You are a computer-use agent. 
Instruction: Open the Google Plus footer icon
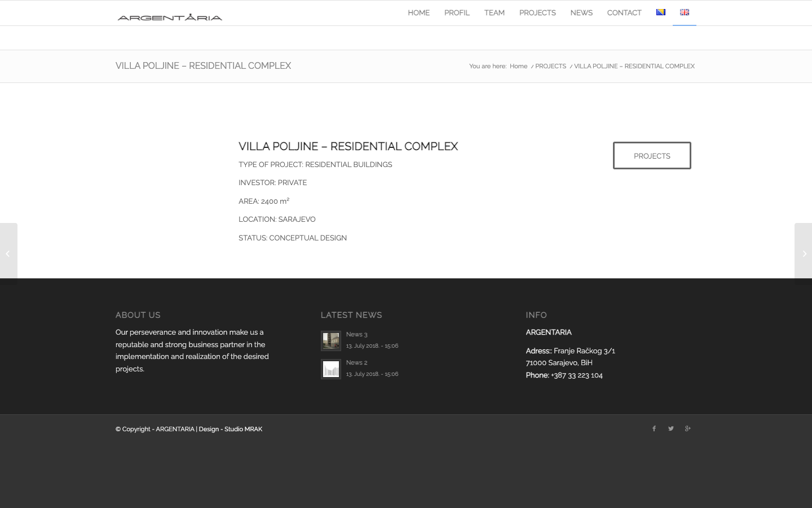click(x=688, y=428)
